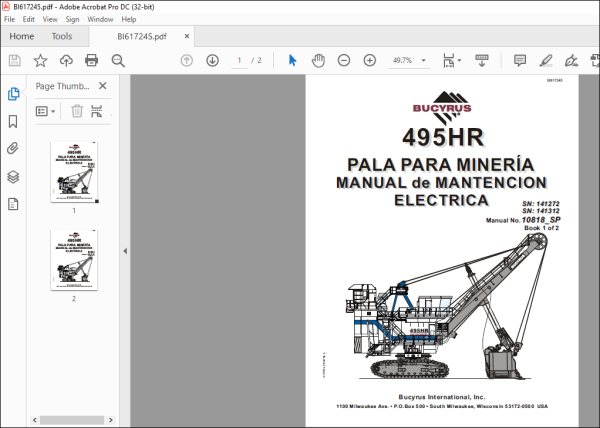Select the BI617245.pdf document tab
This screenshot has height=428, width=600.
coord(142,36)
